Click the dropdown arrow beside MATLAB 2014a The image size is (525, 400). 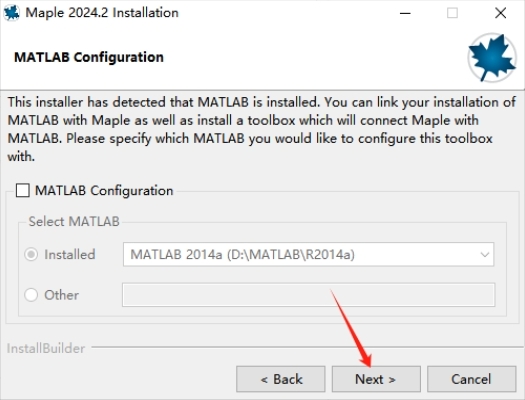point(484,255)
